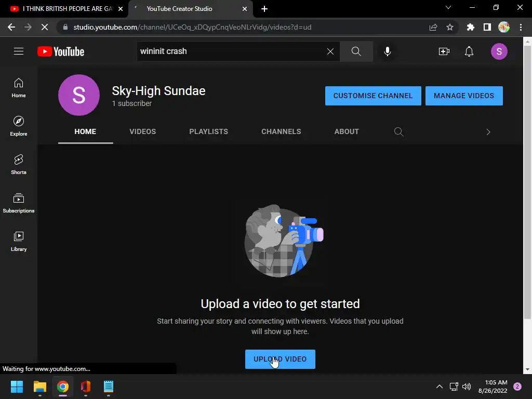Viewport: 532px width, 399px height.
Task: Open the Windows Start menu
Action: tap(17, 387)
